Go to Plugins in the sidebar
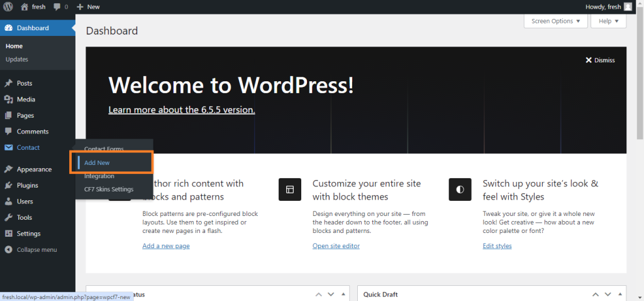 click(x=27, y=186)
